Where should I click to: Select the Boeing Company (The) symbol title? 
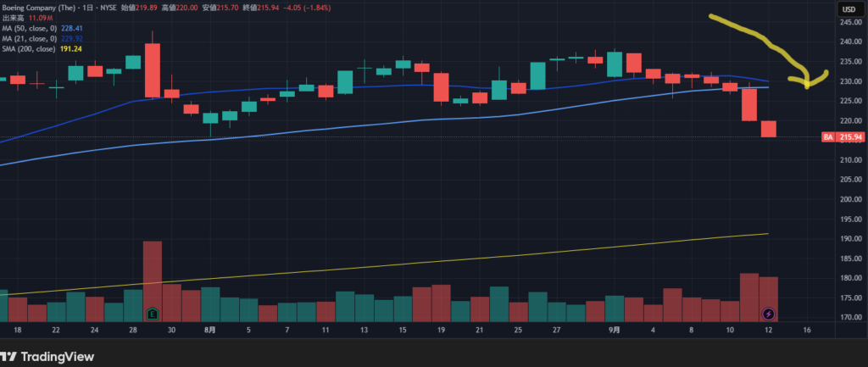click(37, 7)
